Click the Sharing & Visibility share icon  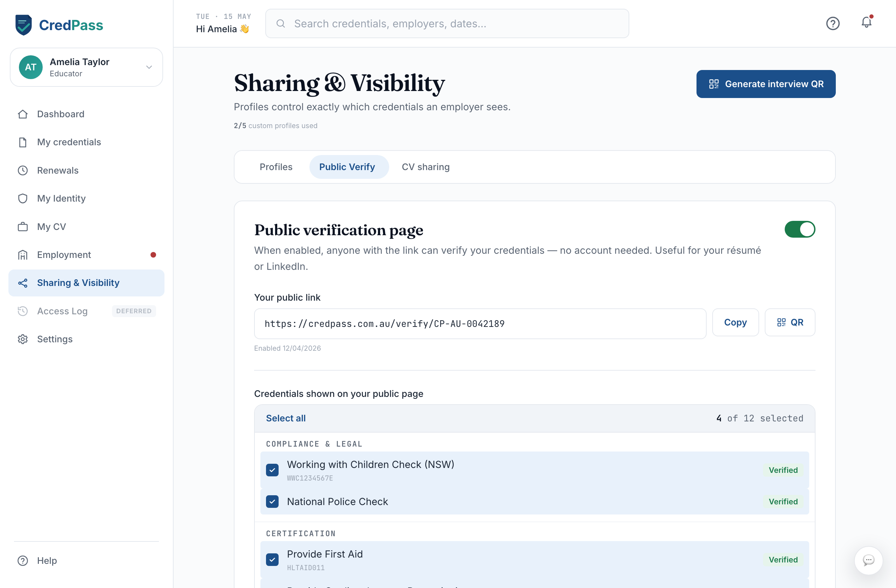click(x=23, y=283)
